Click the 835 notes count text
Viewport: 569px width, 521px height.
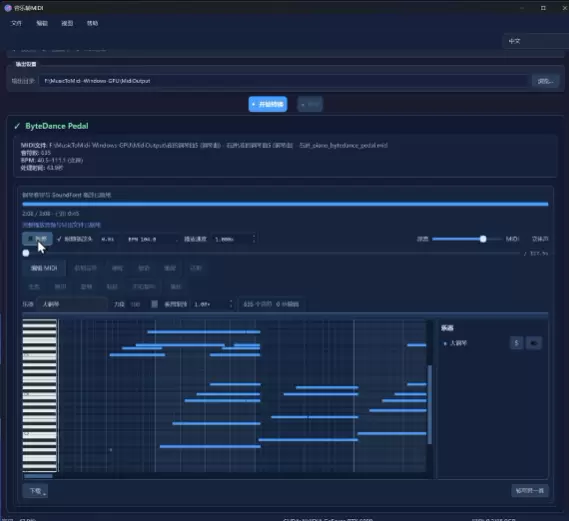271,304
